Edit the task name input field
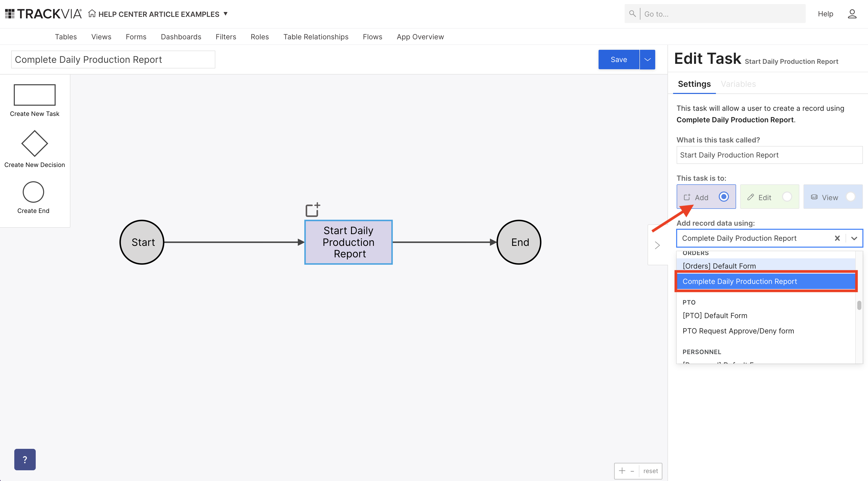Screen dimensions: 868x481 (x=769, y=155)
